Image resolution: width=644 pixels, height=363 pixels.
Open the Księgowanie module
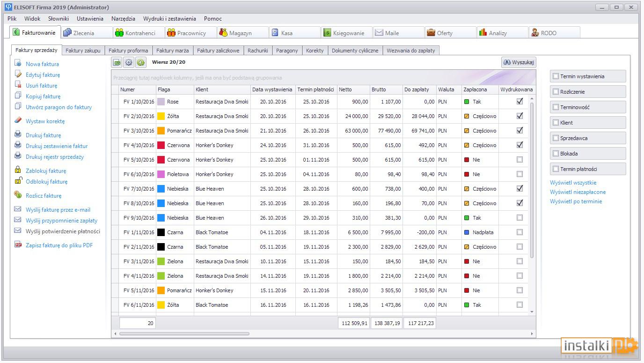pyautogui.click(x=346, y=33)
